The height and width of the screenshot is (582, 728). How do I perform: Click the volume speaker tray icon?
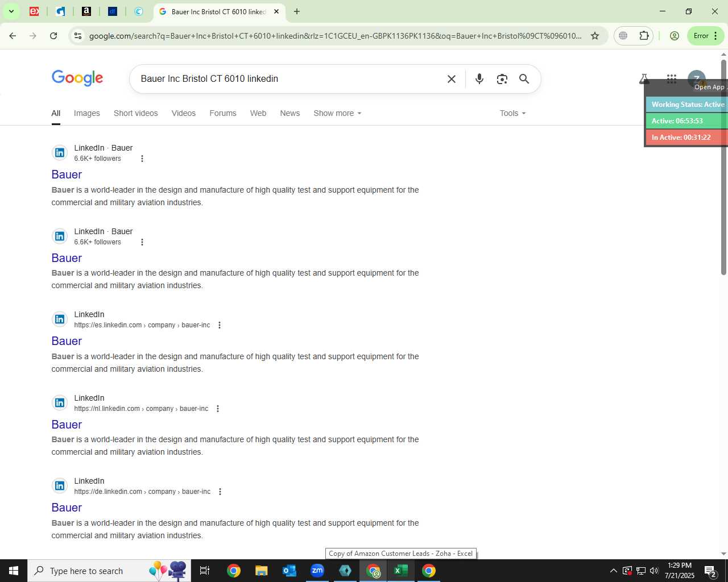[x=654, y=571]
